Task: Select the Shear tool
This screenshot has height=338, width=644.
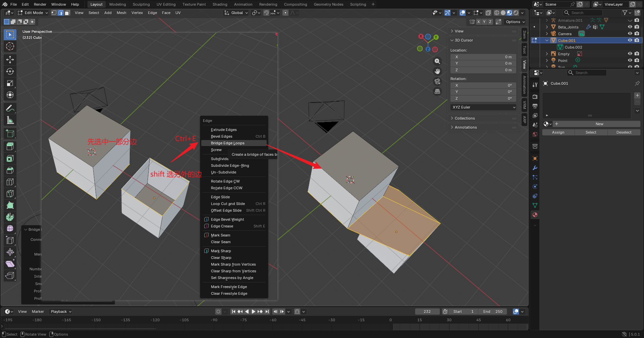Action: tap(10, 264)
